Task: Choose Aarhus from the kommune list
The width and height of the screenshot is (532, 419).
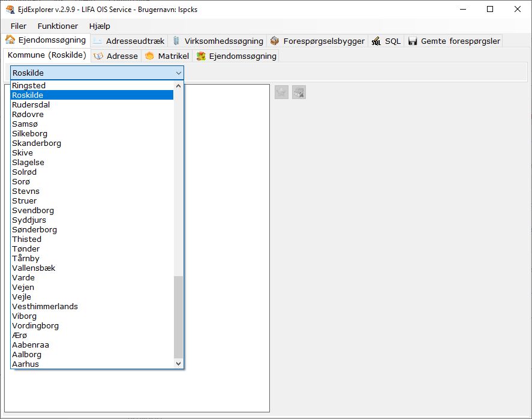Action: 25,364
